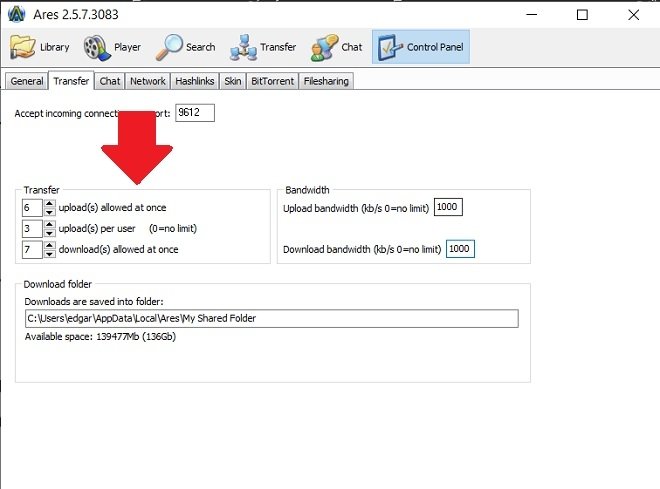Screen dimensions: 660x489
Task: Decrease uploads allowed at once
Action: pos(50,212)
